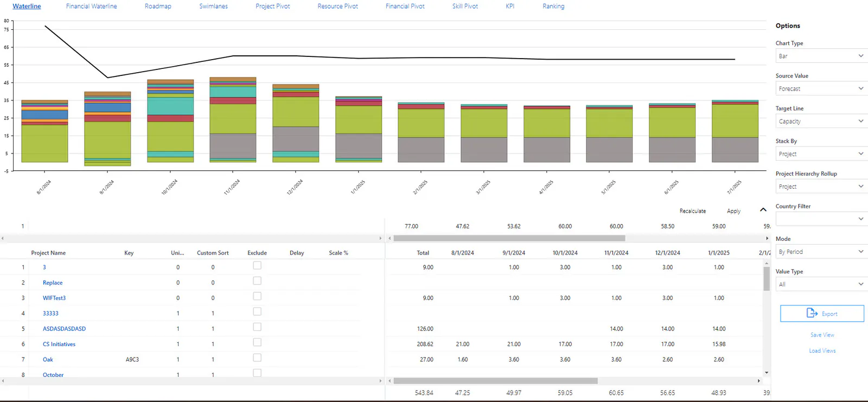Switch to the Financial Waterline tab
This screenshot has height=402, width=868.
[x=91, y=6]
